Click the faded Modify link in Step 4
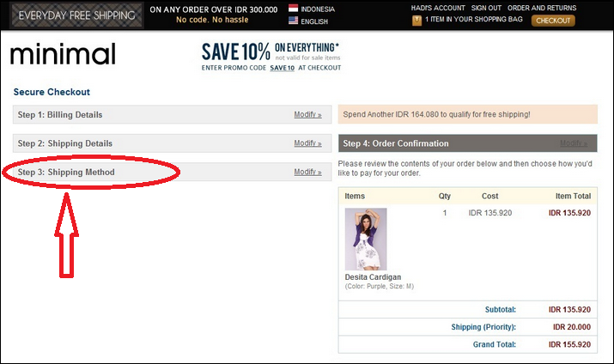This screenshot has width=614, height=364. coord(574,143)
